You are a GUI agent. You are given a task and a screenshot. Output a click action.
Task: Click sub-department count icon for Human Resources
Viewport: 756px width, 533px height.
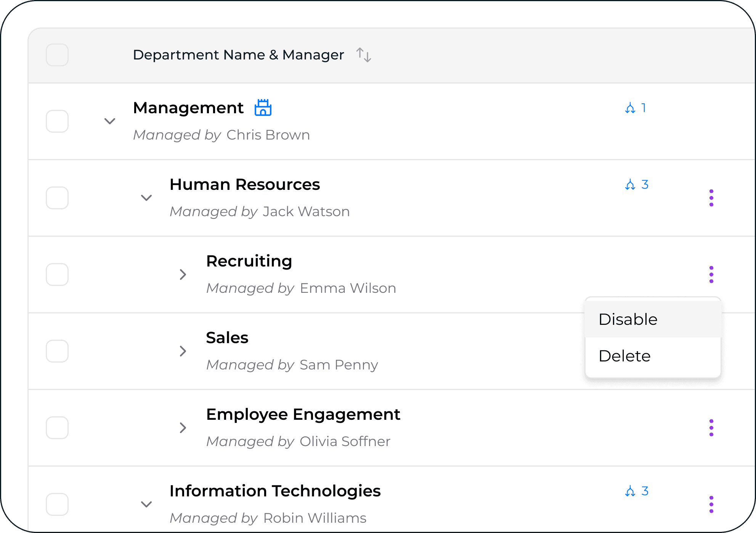pos(630,185)
